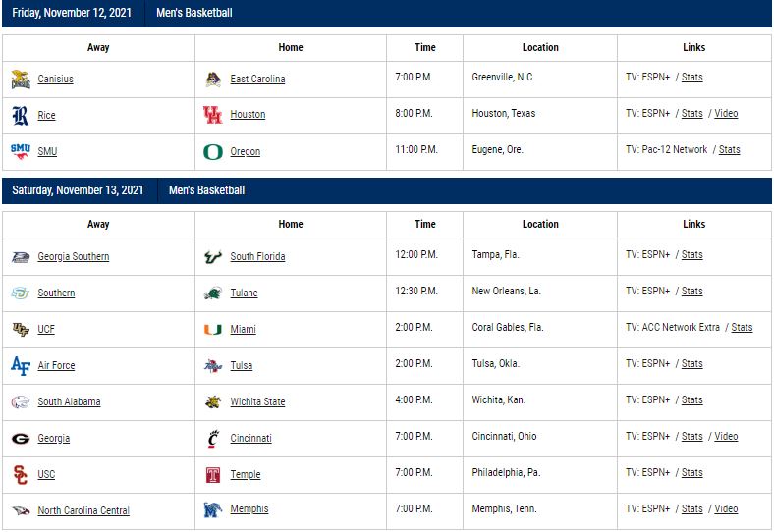The image size is (774, 532).
Task: Click the Georgia G logo
Action: coord(21,438)
